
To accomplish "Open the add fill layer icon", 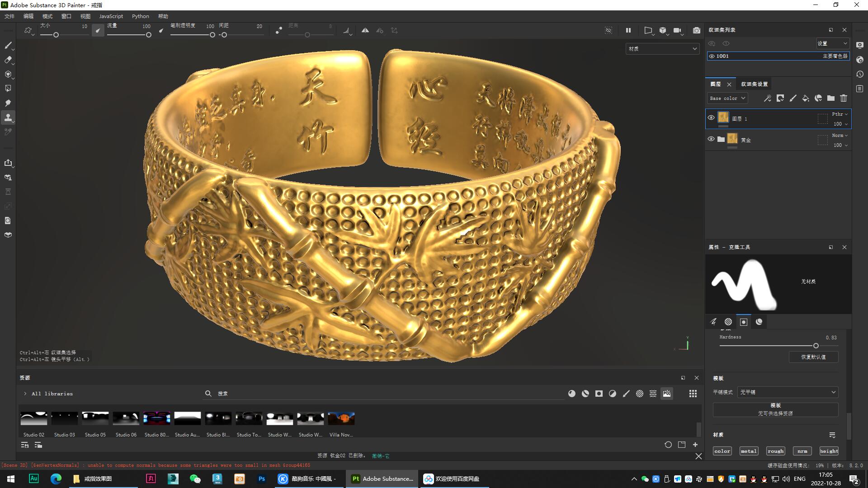I will click(805, 98).
